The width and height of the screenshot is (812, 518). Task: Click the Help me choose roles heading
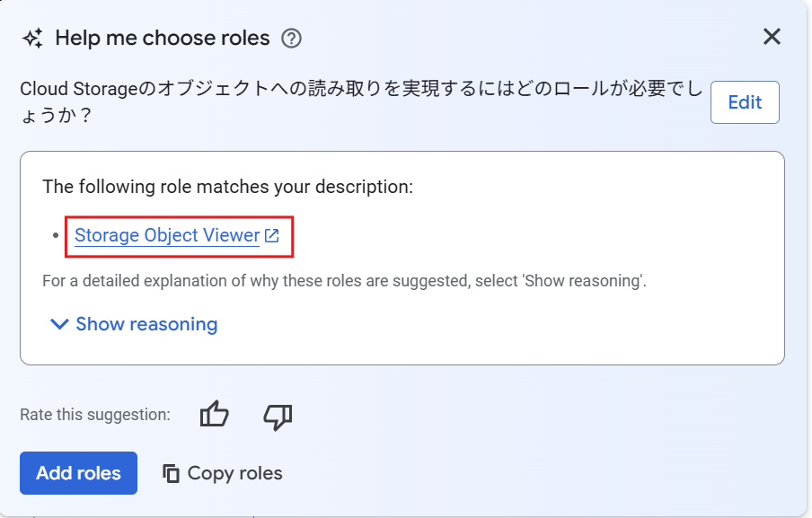[x=163, y=38]
